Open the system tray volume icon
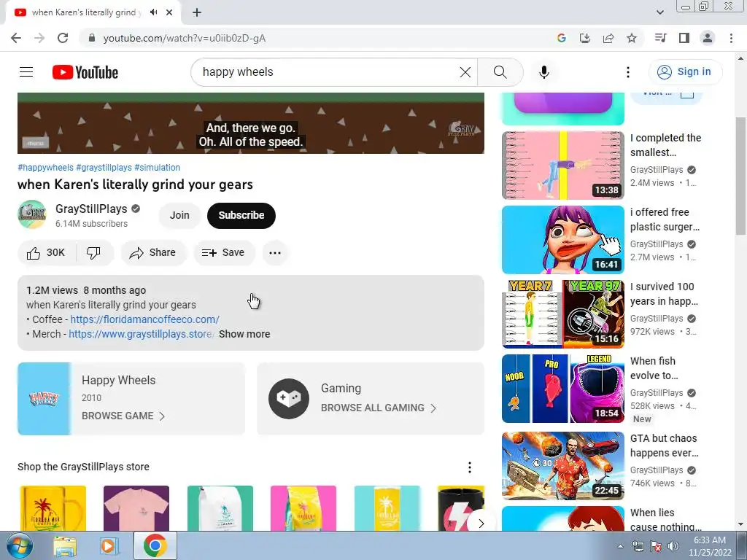This screenshot has height=560, width=747. pyautogui.click(x=673, y=546)
